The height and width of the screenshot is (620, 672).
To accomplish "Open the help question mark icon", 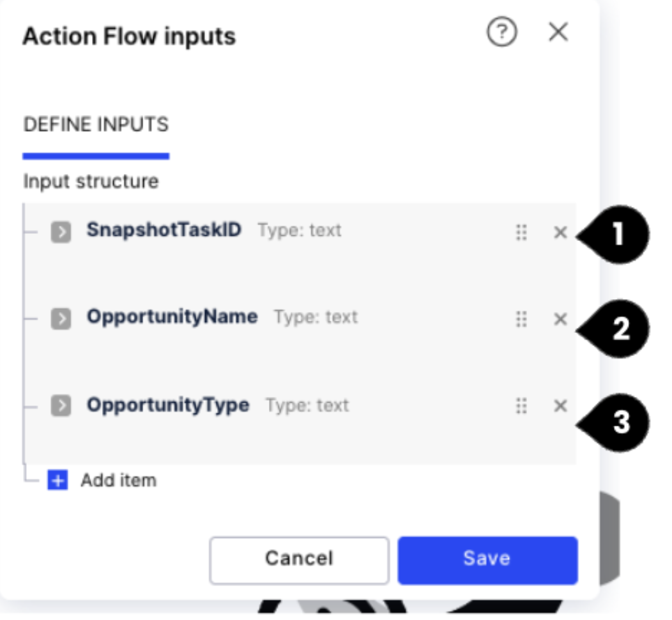I will tap(502, 33).
